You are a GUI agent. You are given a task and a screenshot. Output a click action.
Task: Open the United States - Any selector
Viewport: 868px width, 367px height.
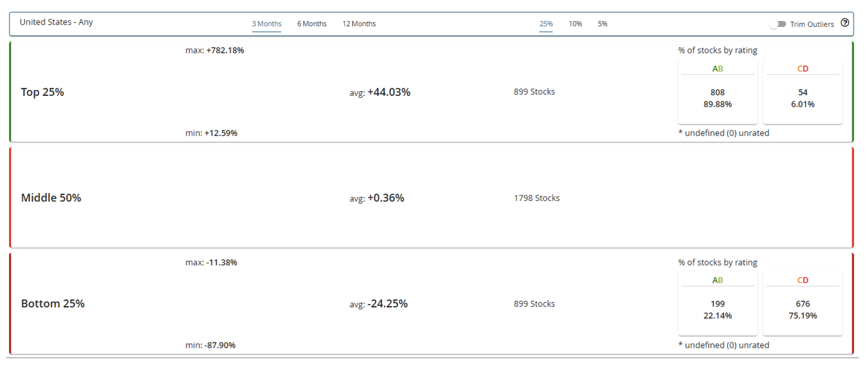[56, 22]
